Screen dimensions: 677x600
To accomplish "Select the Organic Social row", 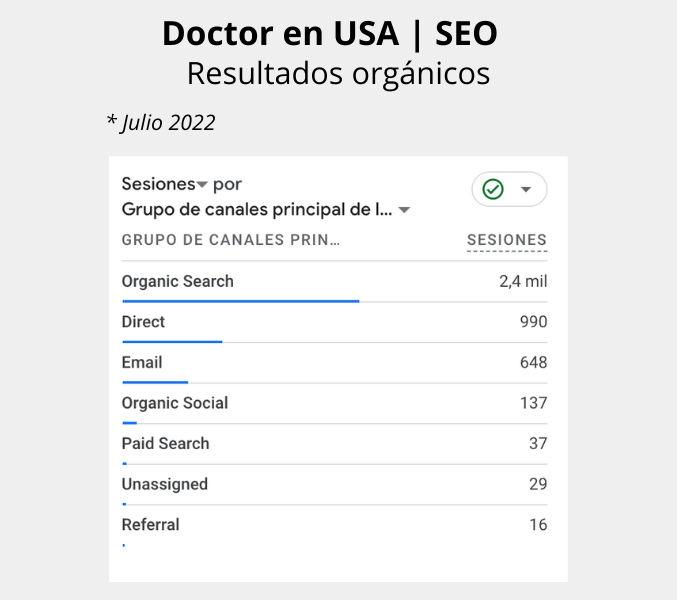I will click(335, 404).
